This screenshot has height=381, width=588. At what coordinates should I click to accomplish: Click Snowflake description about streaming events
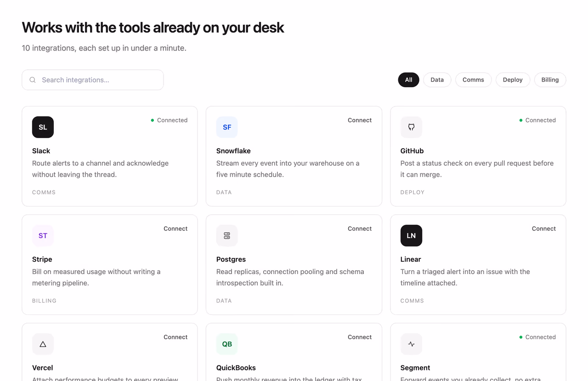click(288, 169)
